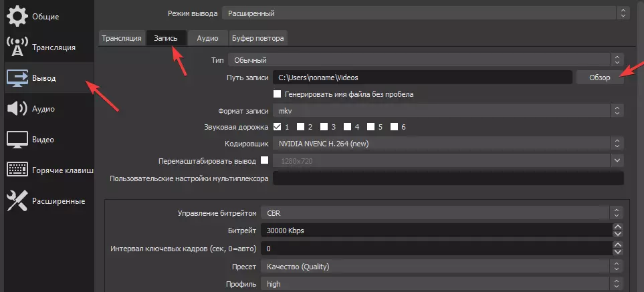Enable audio track 5 checkbox
This screenshot has width=644, height=292.
pos(371,127)
